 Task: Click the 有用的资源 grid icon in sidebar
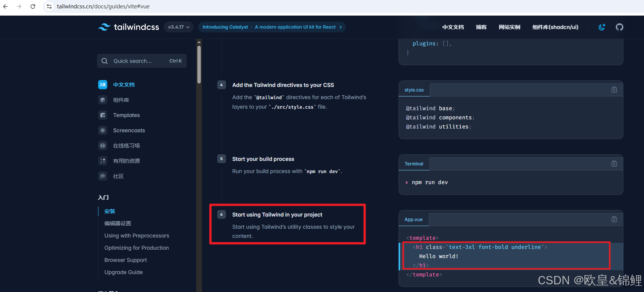click(103, 161)
